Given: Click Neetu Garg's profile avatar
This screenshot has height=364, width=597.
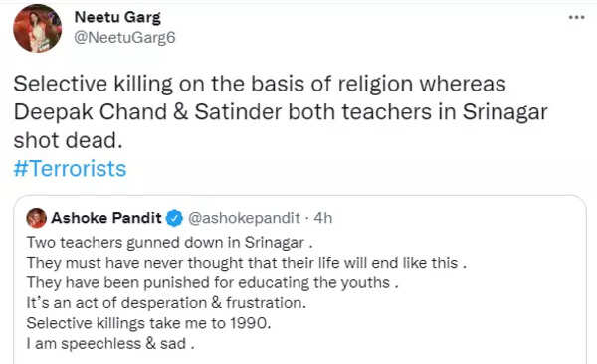Looking at the screenshot, I should (38, 28).
